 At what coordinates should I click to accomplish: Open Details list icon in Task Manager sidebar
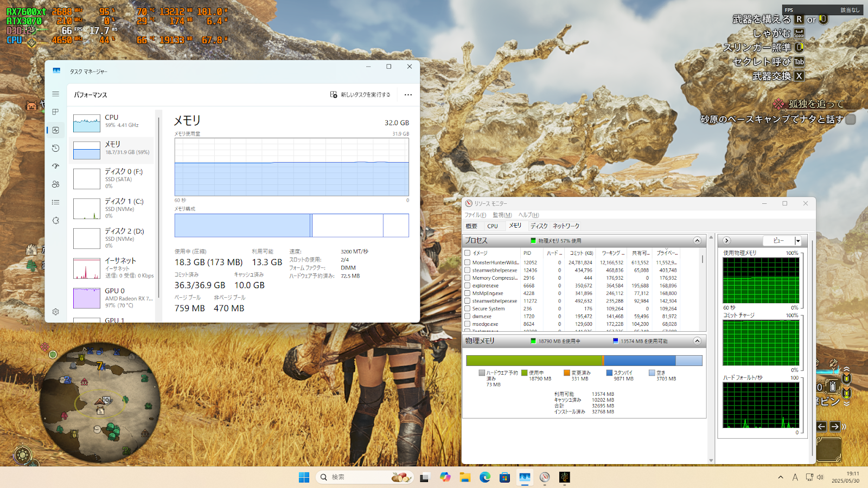pyautogui.click(x=55, y=202)
